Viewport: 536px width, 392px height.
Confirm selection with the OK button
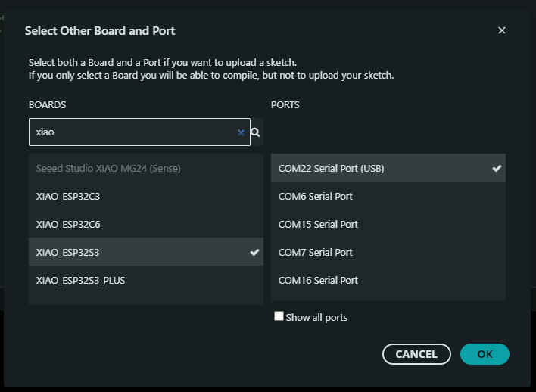(x=485, y=354)
